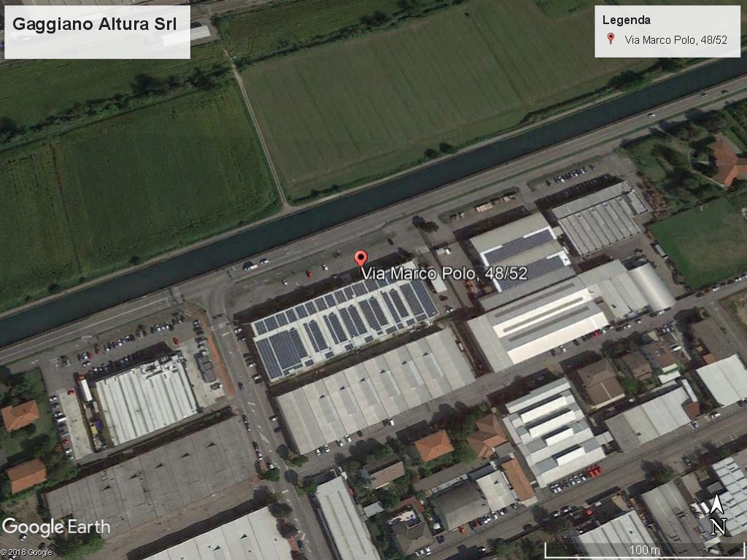Click the red placemark pin on the map
Screen dimensions: 747x560
(360, 259)
